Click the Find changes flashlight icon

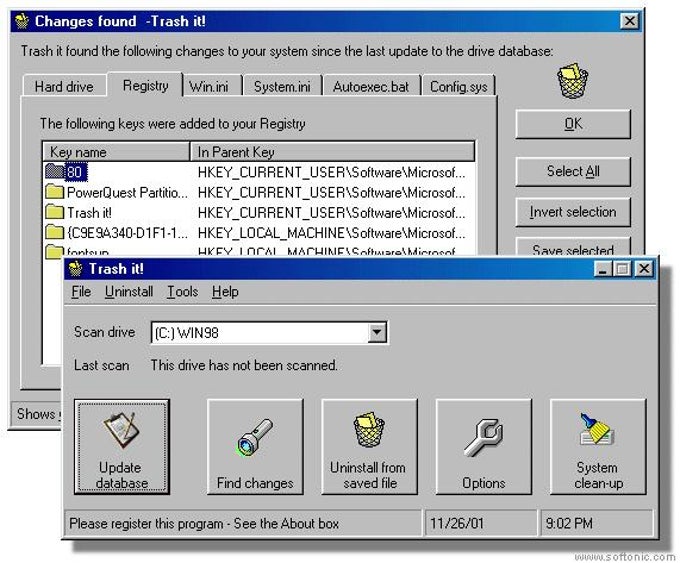[x=255, y=437]
